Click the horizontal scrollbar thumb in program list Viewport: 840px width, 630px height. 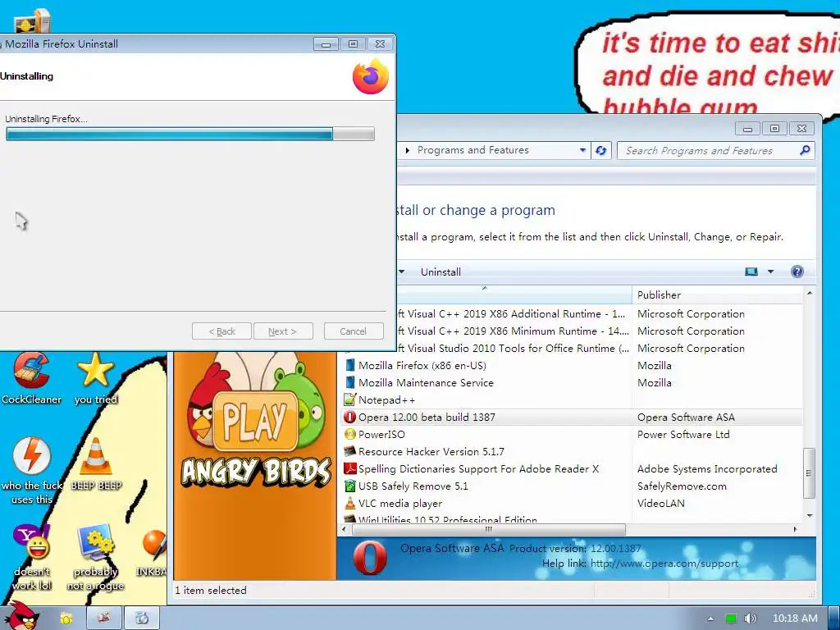[489, 529]
